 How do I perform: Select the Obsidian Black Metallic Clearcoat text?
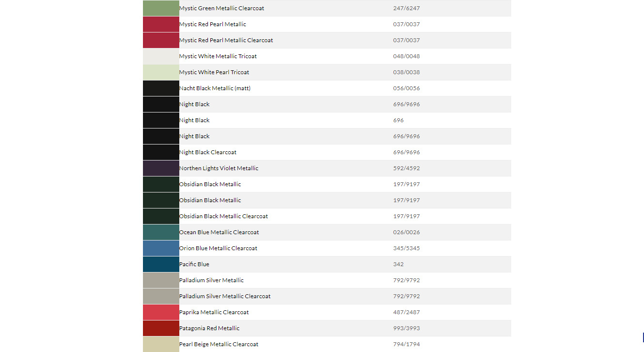pyautogui.click(x=223, y=216)
